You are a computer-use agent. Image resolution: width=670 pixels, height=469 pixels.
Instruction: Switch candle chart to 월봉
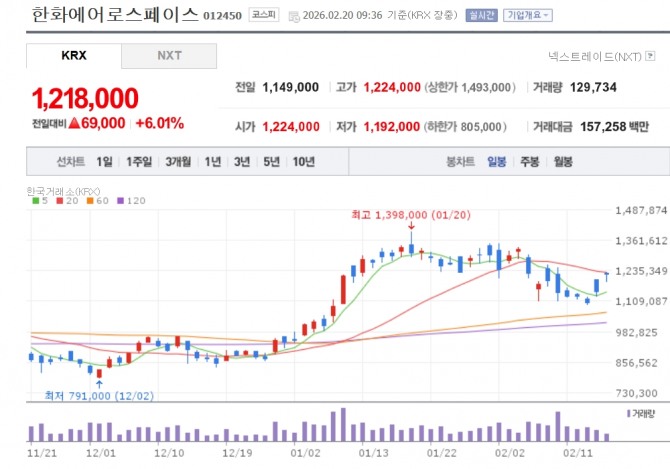tap(563, 161)
